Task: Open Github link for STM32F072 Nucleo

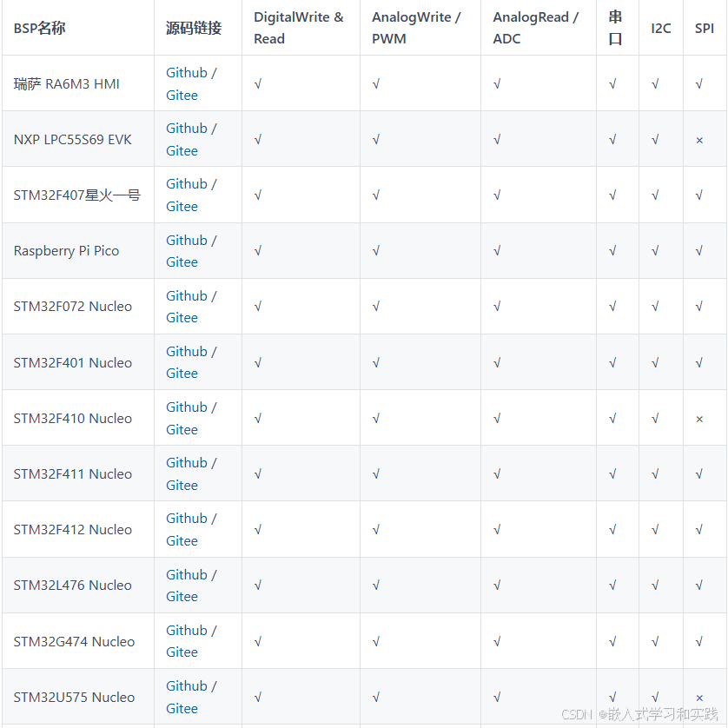Action: coord(187,296)
